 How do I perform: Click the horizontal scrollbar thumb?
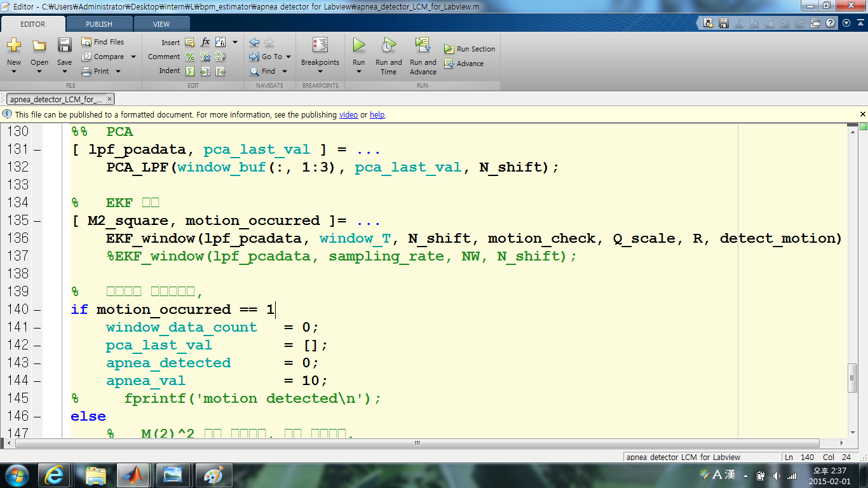coord(417,444)
